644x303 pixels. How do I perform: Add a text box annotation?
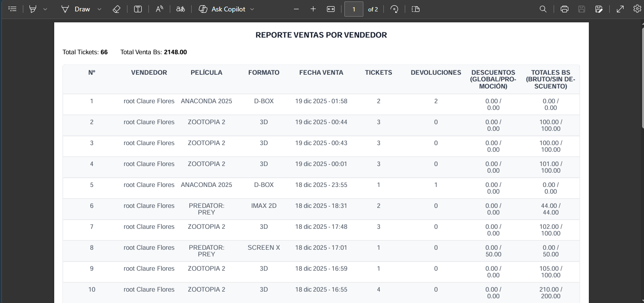(x=137, y=9)
